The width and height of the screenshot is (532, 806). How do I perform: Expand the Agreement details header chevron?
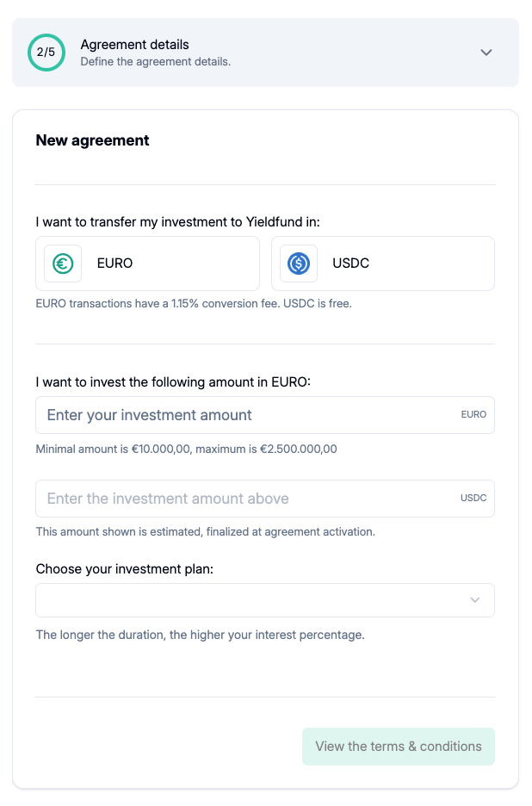[486, 53]
